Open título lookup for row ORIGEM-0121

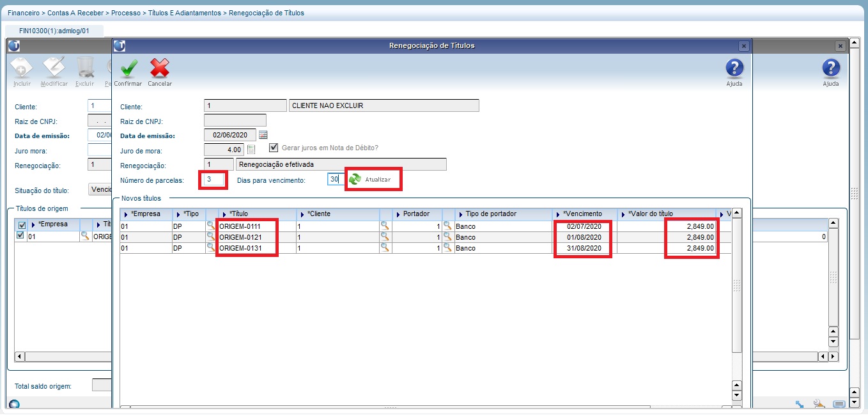click(x=211, y=237)
